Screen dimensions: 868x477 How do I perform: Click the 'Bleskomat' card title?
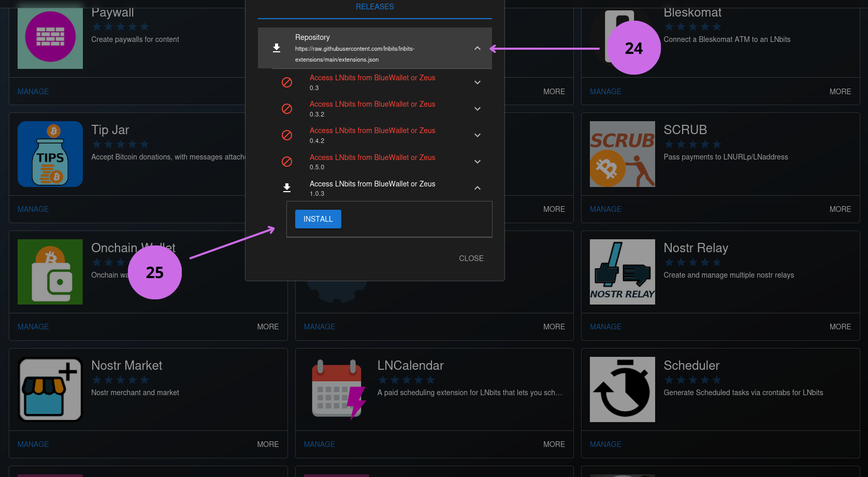[692, 12]
